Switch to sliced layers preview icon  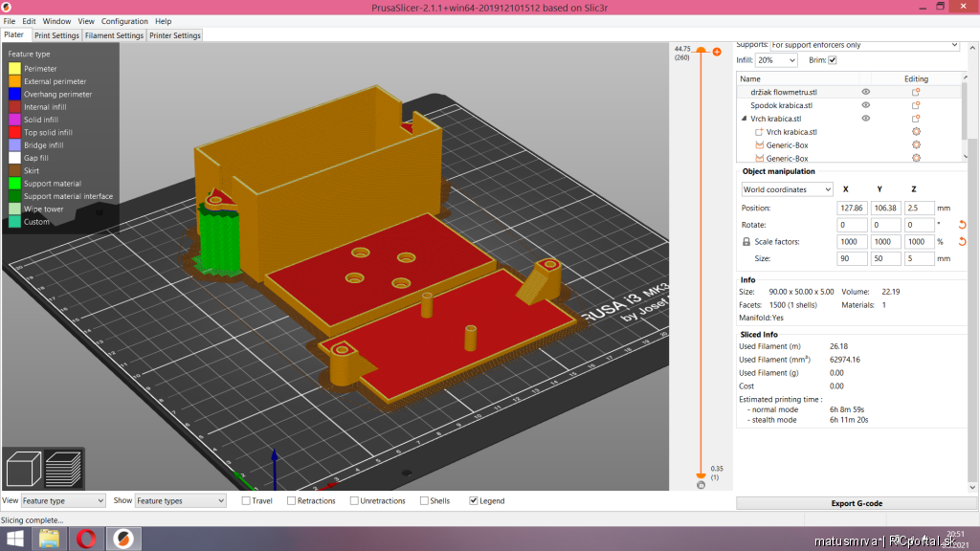click(x=64, y=469)
